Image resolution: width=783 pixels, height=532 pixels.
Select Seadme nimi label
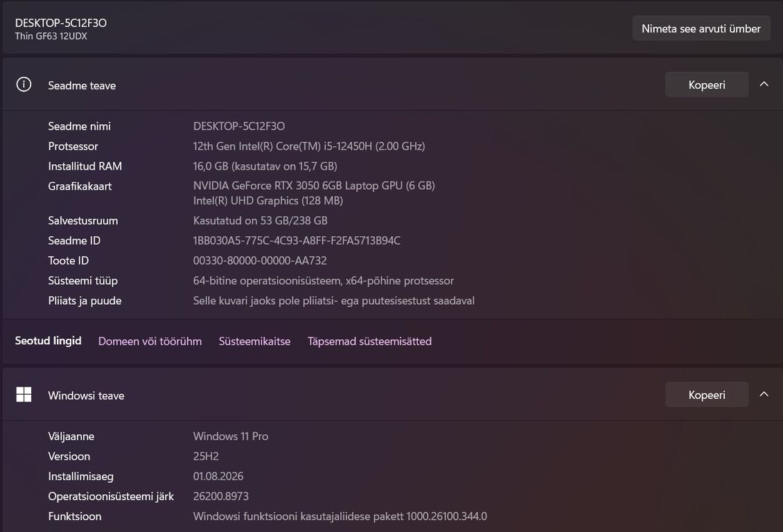click(x=80, y=126)
